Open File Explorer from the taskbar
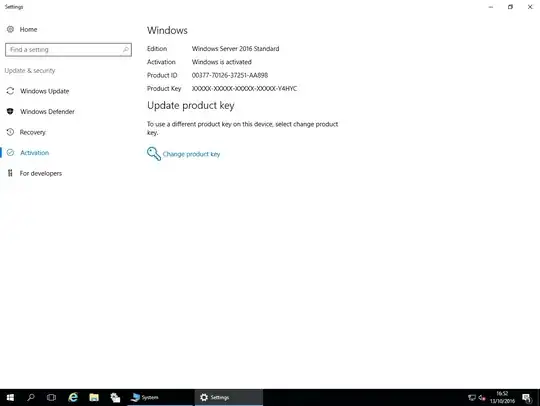This screenshot has height=406, width=540. click(x=94, y=397)
